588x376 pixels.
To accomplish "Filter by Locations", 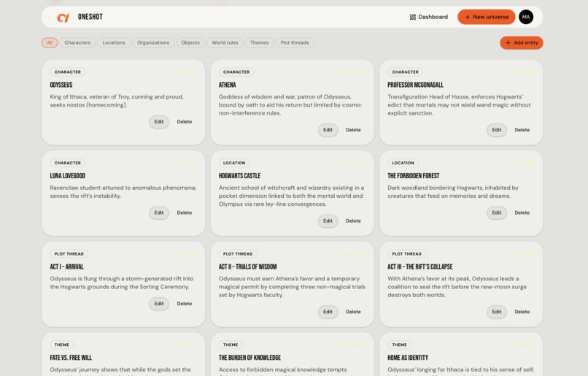I will 114,43.
